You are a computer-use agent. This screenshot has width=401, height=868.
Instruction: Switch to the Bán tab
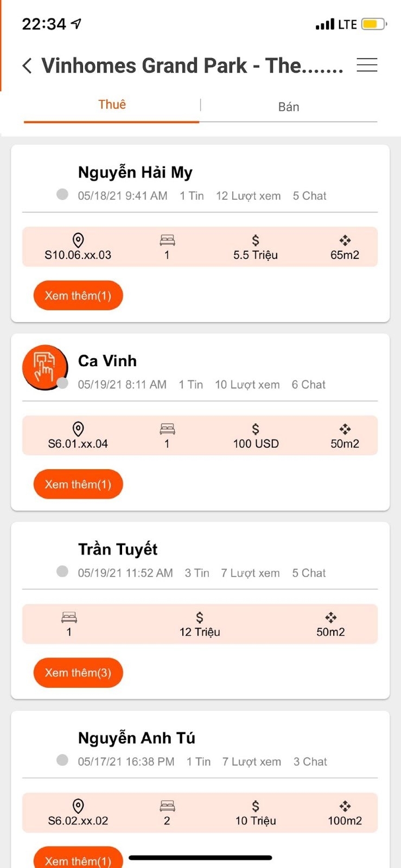[289, 107]
